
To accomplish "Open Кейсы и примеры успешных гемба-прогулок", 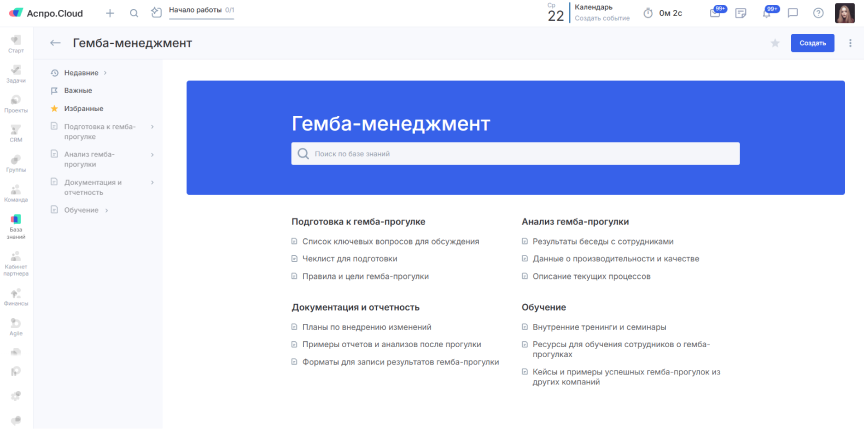I will [x=627, y=377].
